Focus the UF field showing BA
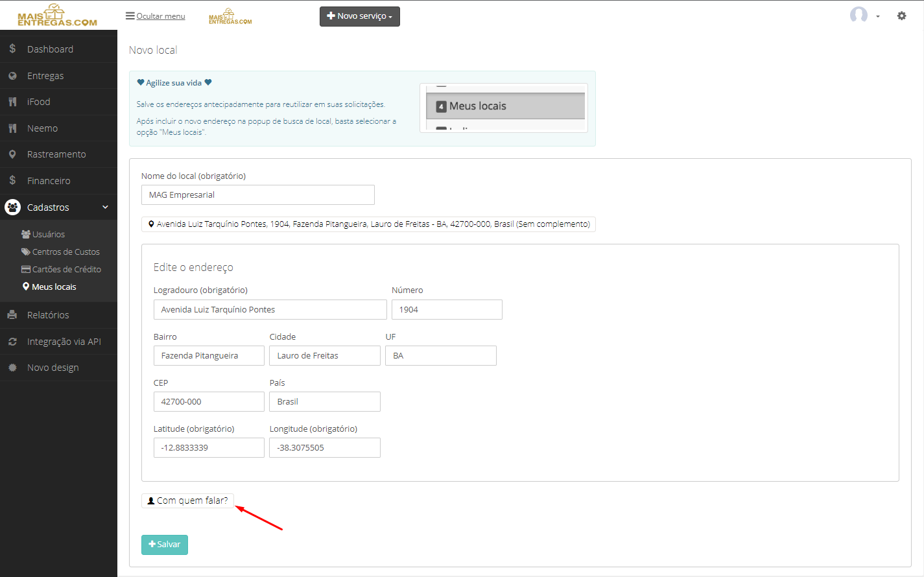This screenshot has height=577, width=924. tap(441, 356)
